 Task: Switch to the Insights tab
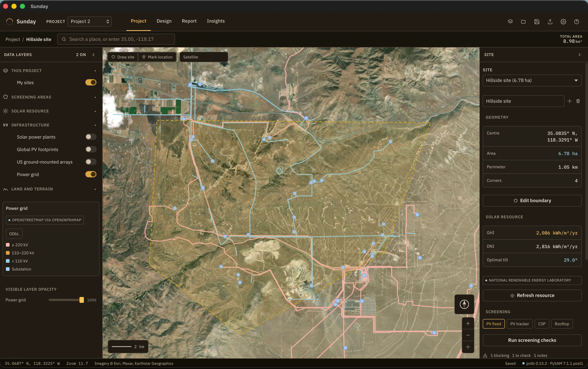[216, 21]
